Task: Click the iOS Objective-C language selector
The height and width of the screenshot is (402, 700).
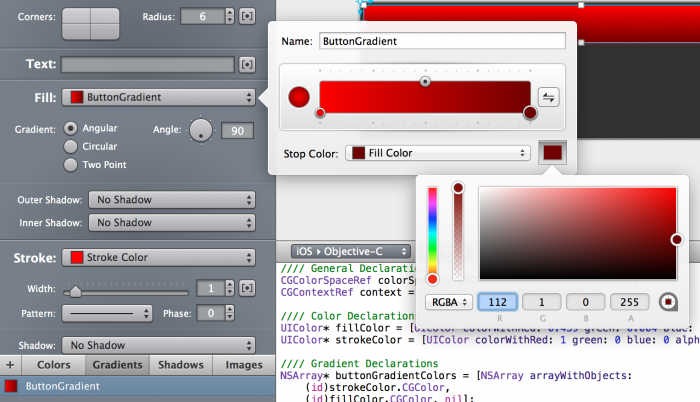Action: click(350, 251)
